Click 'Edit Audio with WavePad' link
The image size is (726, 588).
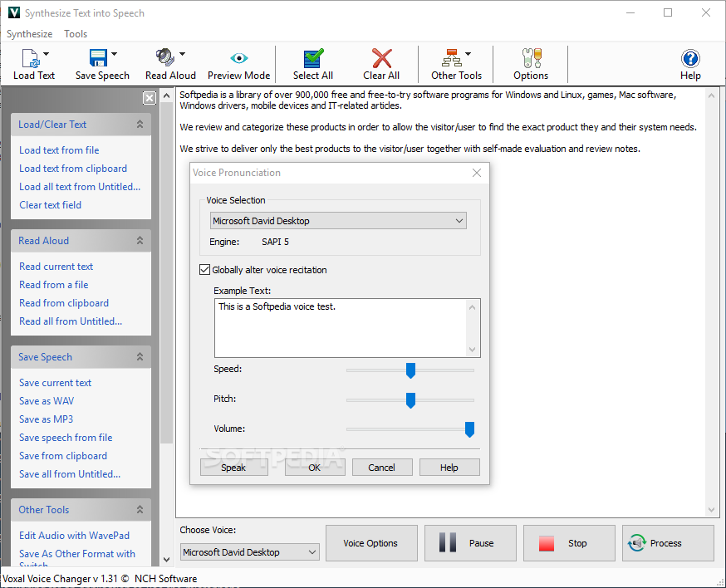click(x=74, y=535)
